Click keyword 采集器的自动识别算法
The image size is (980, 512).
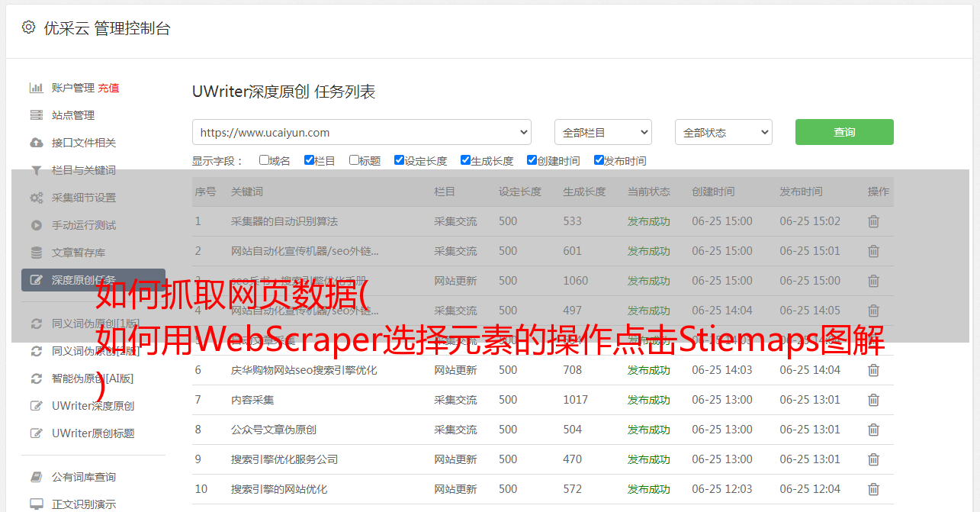(284, 221)
